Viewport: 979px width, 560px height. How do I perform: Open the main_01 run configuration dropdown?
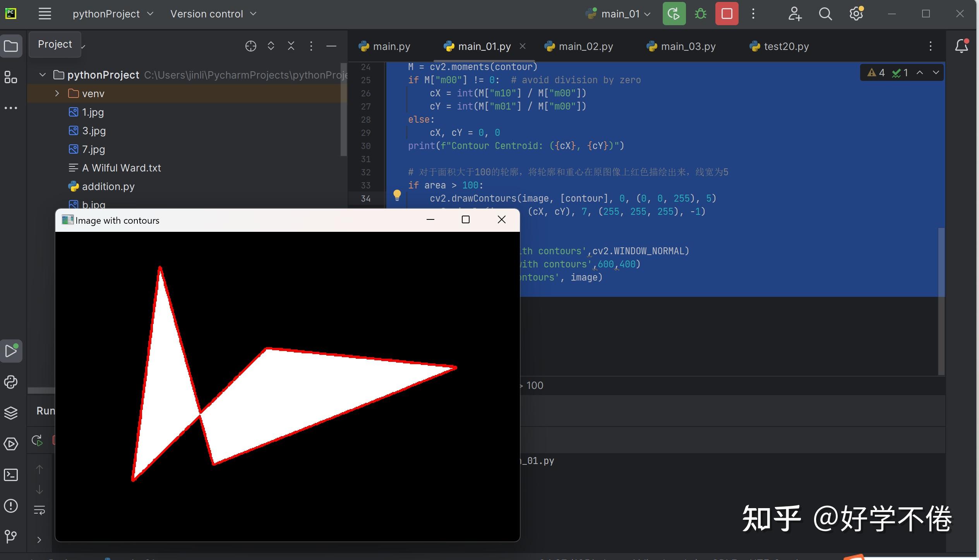(x=619, y=14)
